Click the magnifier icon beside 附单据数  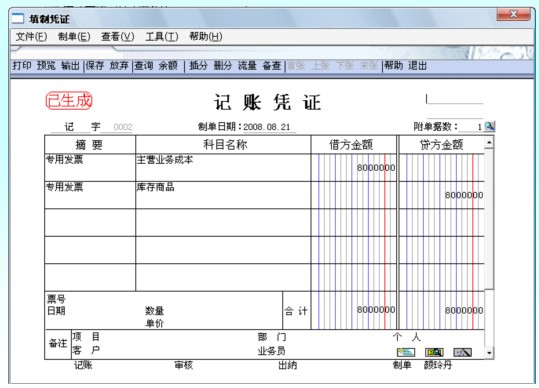[x=490, y=126]
